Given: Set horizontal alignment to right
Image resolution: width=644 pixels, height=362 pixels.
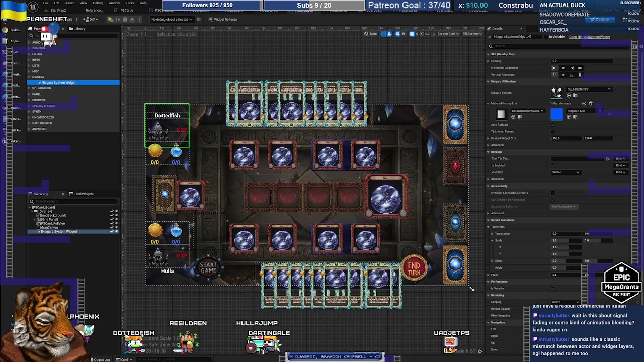Looking at the screenshot, I should 572,68.
